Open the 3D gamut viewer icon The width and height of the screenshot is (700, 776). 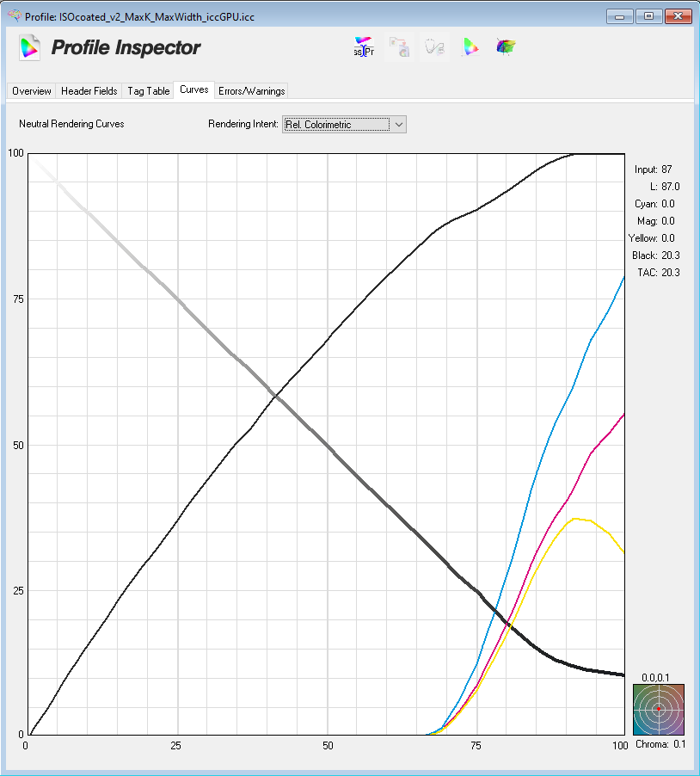click(x=506, y=47)
